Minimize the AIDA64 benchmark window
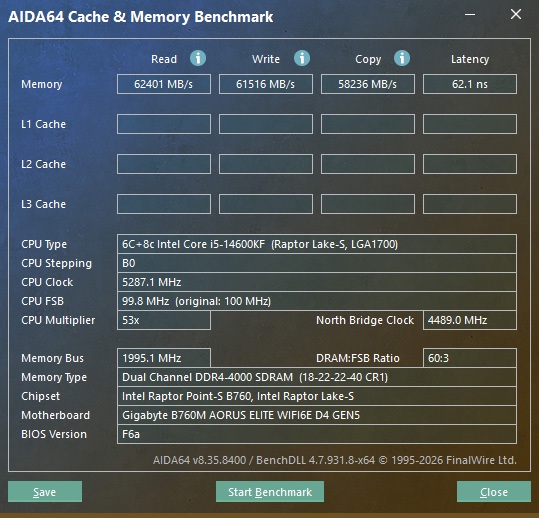Viewport: 539px width, 518px height. [x=470, y=14]
